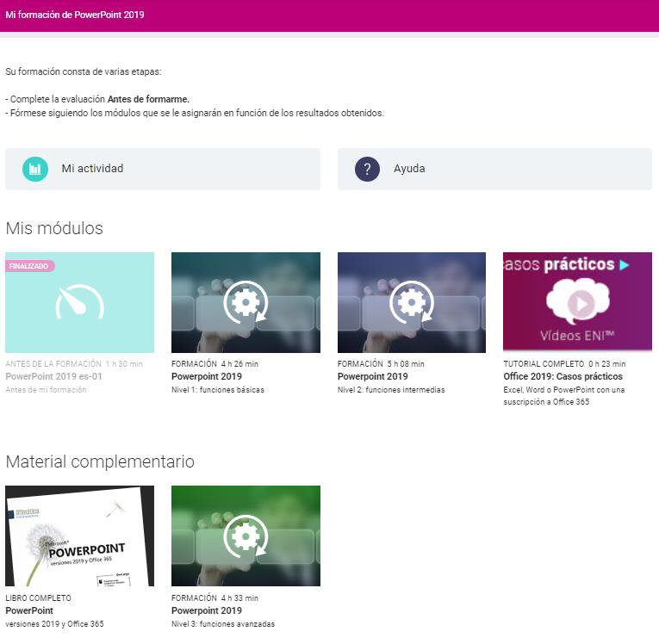Screen dimensions: 659x644
Task: Click the Material complementario heading
Action: click(x=100, y=461)
